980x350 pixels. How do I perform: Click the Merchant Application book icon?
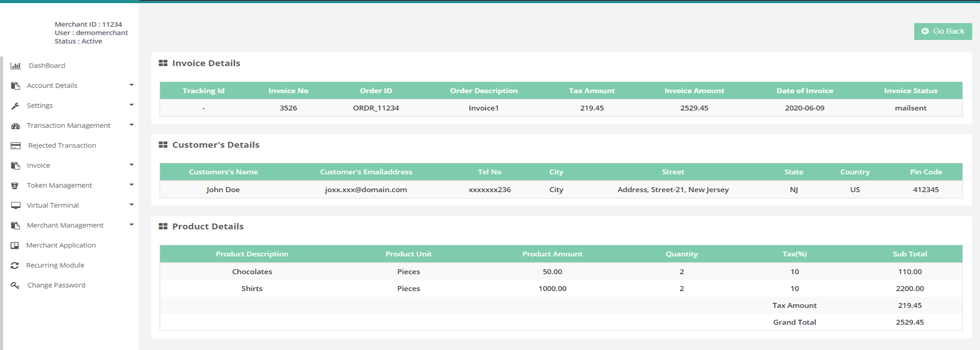15,246
